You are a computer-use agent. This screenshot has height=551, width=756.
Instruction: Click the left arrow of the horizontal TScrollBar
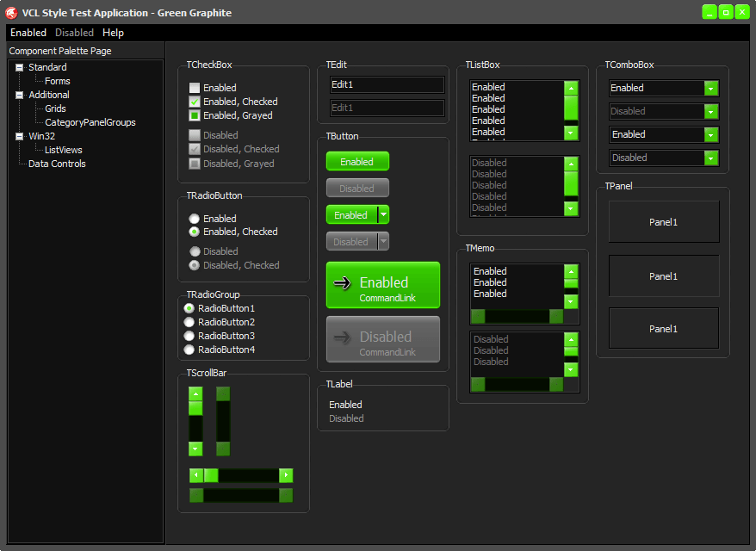tap(196, 475)
